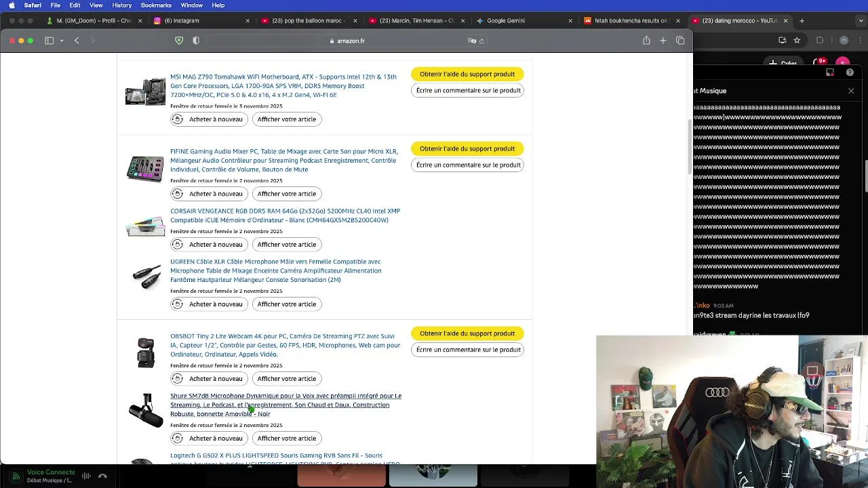Switch to pop the balloon maroc tab
The width and height of the screenshot is (868, 488).
(x=309, y=21)
